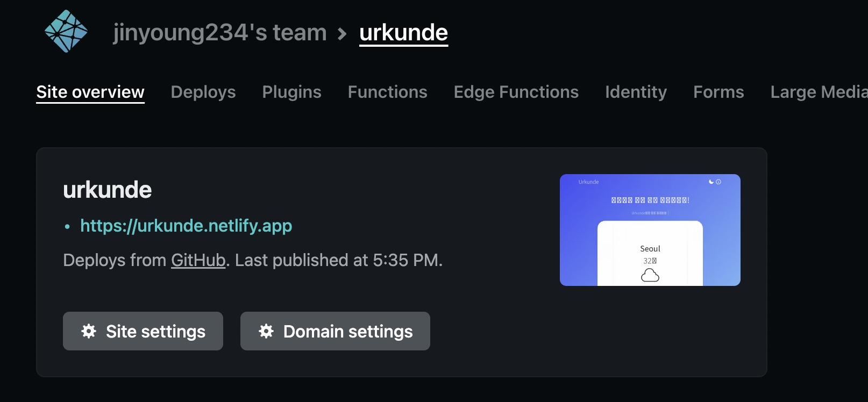Click the urkunde site name heading
The width and height of the screenshot is (868, 402).
tap(108, 190)
